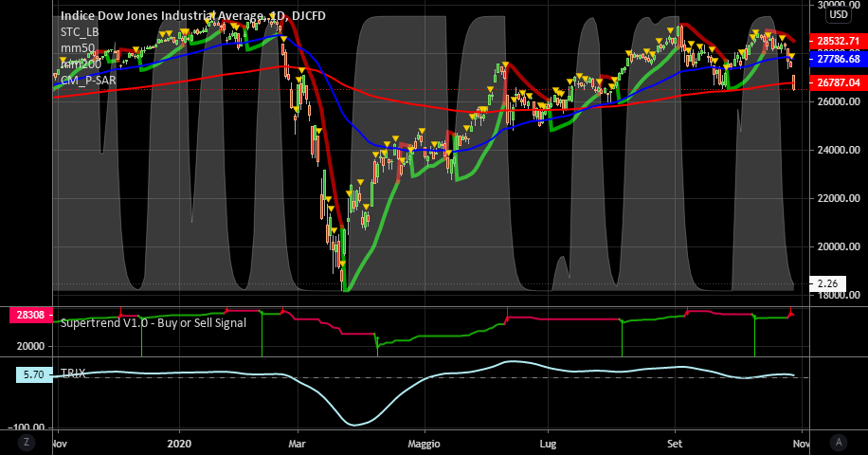Click the 26000.00 price axis label

point(838,101)
